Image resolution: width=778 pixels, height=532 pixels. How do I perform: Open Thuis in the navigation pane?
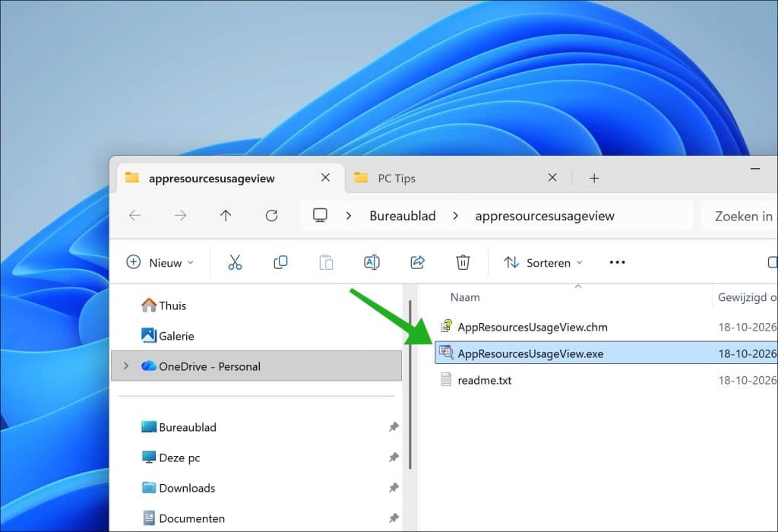172,306
